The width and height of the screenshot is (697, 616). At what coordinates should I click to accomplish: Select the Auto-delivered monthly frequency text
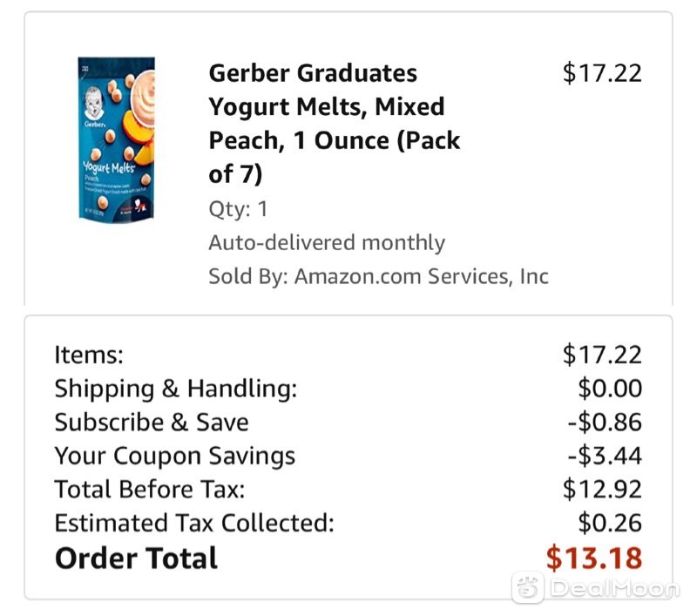pyautogui.click(x=327, y=243)
